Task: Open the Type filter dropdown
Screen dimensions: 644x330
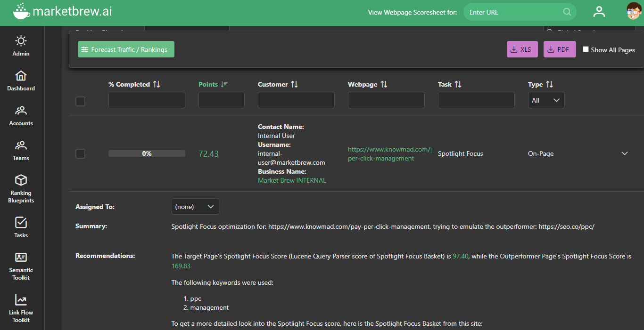Action: coord(546,100)
